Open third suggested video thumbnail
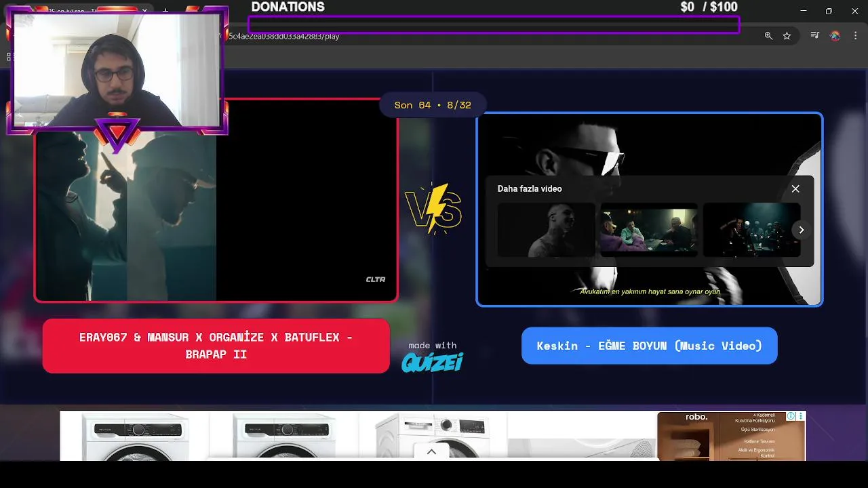The image size is (868, 488). pyautogui.click(x=751, y=230)
